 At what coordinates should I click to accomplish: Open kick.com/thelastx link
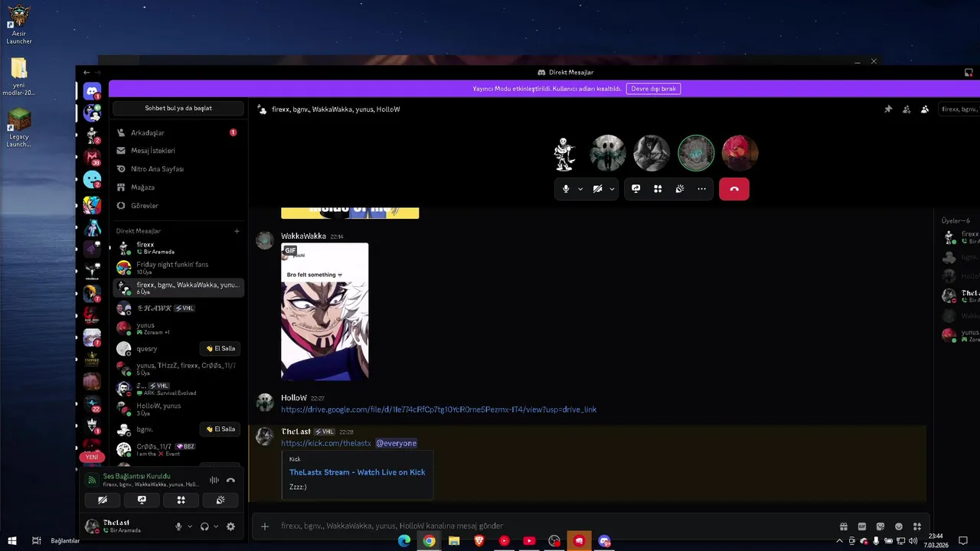point(326,443)
